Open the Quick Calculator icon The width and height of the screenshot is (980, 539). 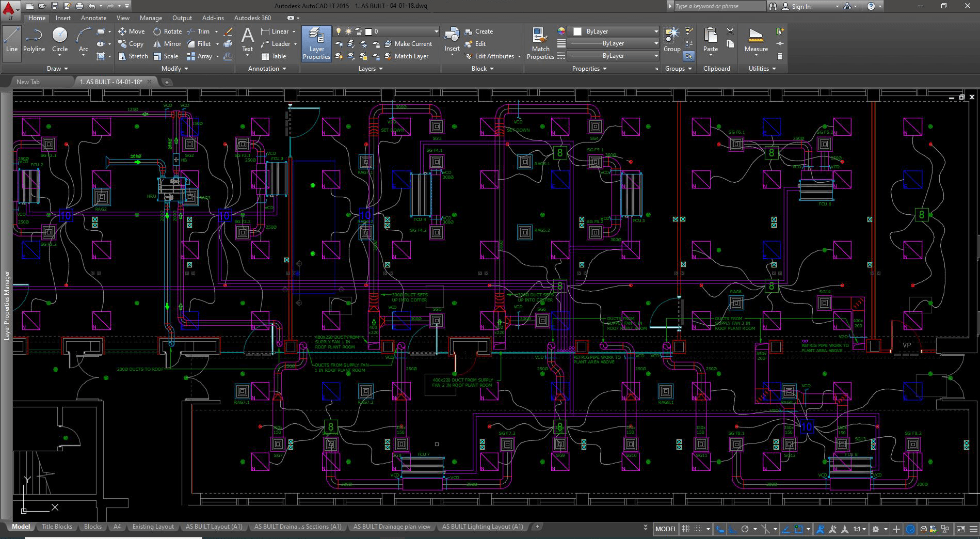pos(780,56)
